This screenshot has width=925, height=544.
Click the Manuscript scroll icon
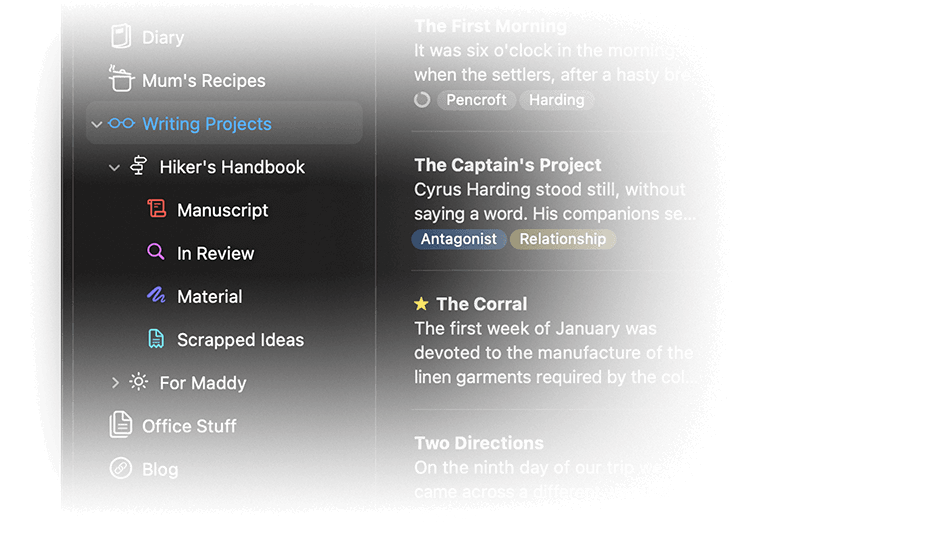tap(156, 209)
